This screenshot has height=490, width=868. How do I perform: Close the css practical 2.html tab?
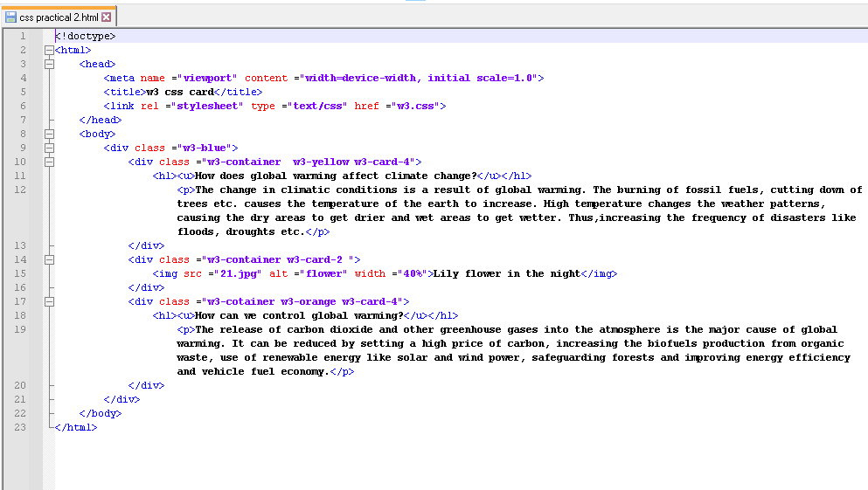coord(107,17)
